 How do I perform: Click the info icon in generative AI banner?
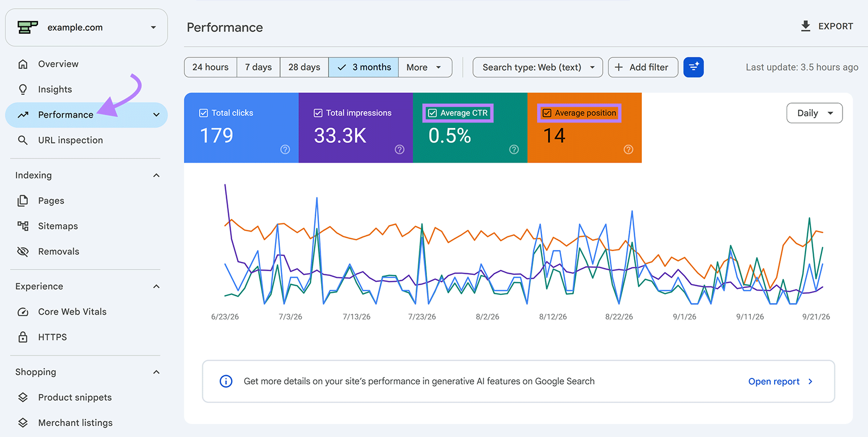226,381
